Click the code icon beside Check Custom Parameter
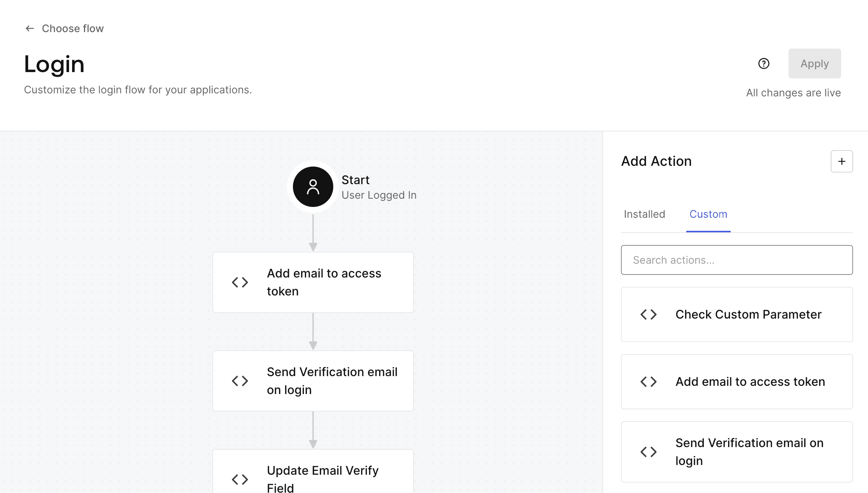 coord(648,314)
